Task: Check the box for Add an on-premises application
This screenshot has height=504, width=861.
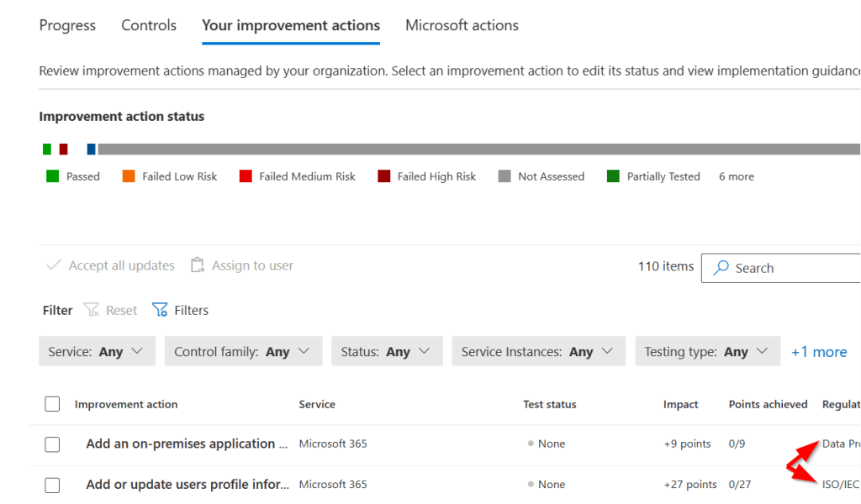Action: tap(52, 444)
